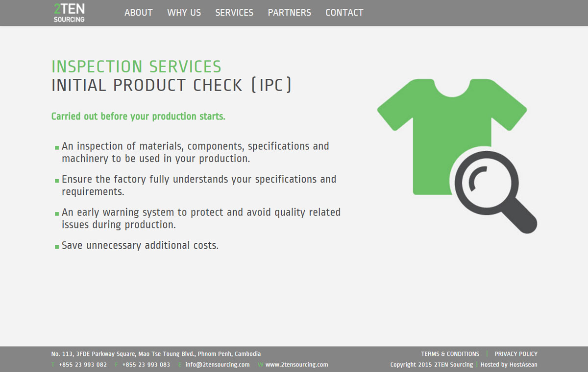Open the SERVICES navigation item
The image size is (588, 372).
pyautogui.click(x=234, y=13)
